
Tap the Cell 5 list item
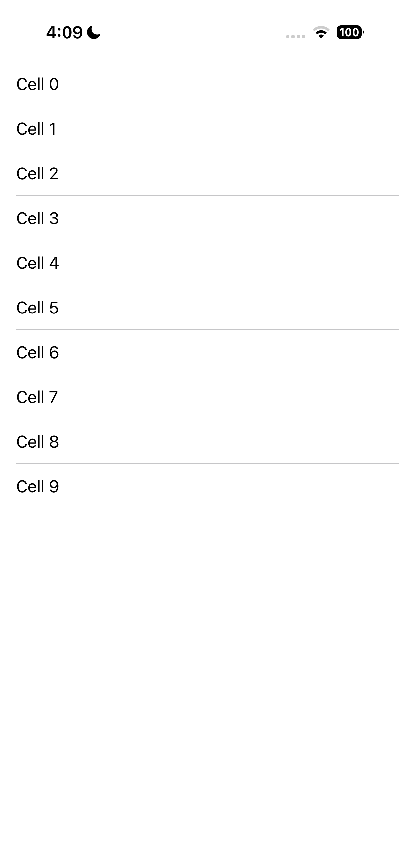(199, 308)
